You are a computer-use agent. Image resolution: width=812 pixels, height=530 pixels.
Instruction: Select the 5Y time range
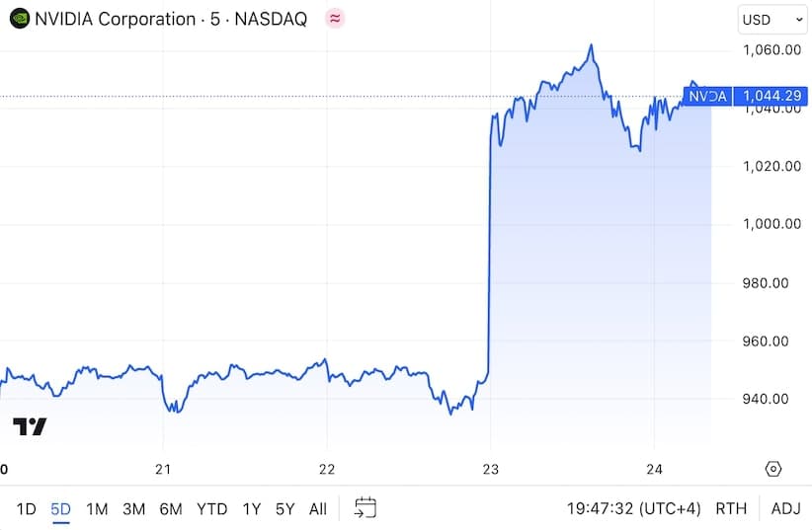(284, 509)
